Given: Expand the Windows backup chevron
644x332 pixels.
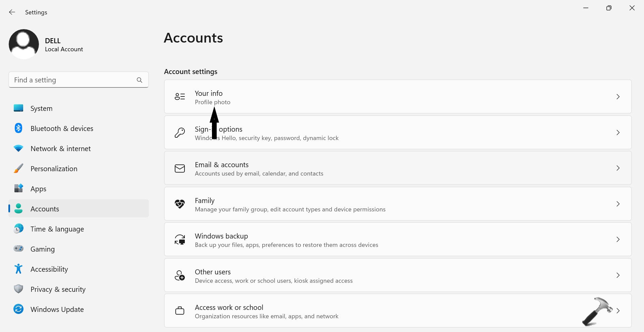Looking at the screenshot, I should click(618, 240).
